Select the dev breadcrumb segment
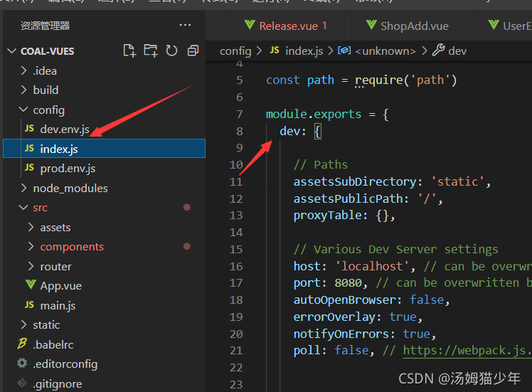 [457, 51]
